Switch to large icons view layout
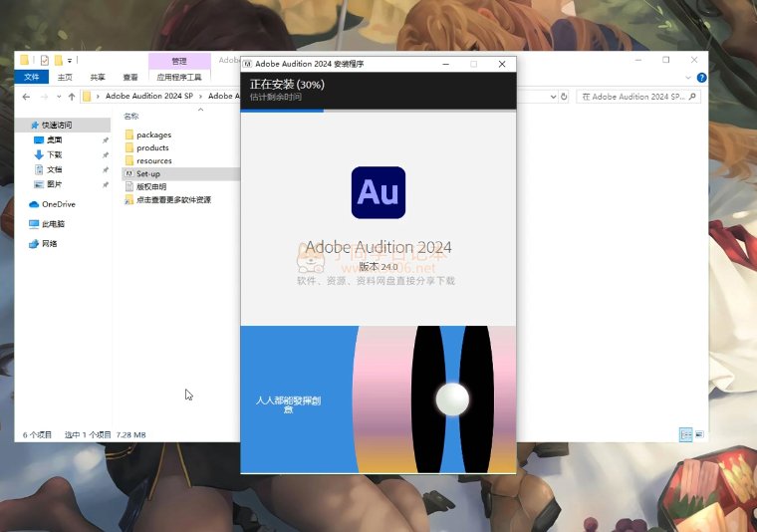This screenshot has width=757, height=532. 699,434
